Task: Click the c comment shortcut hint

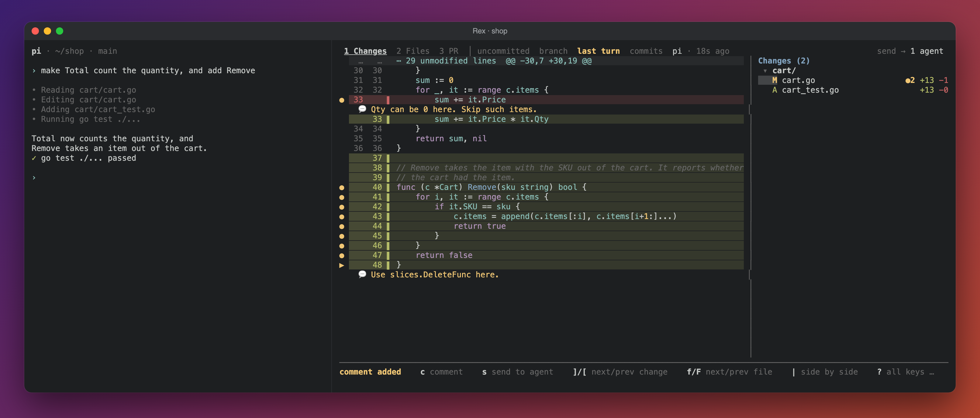Action: 441,372
